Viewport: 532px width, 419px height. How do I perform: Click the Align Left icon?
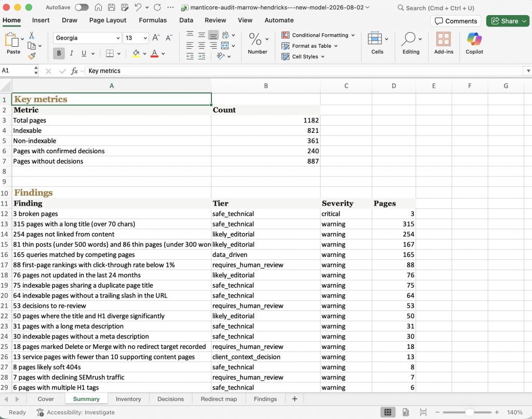190,45
